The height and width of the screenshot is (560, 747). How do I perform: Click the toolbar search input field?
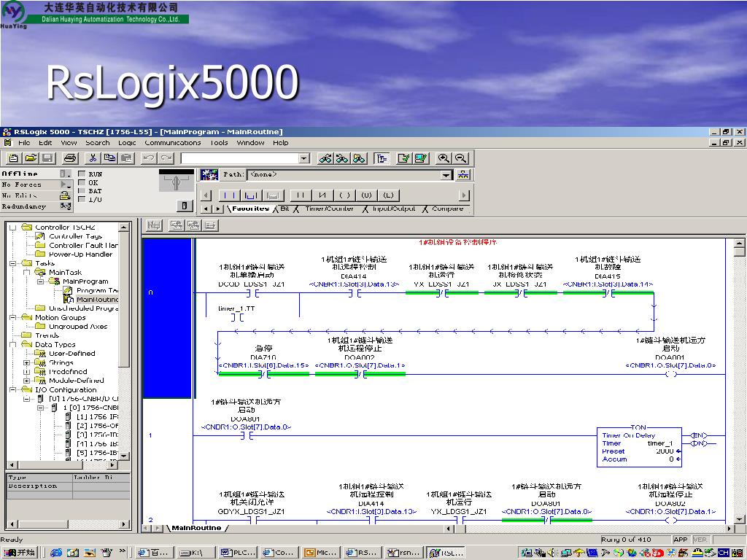click(239, 158)
